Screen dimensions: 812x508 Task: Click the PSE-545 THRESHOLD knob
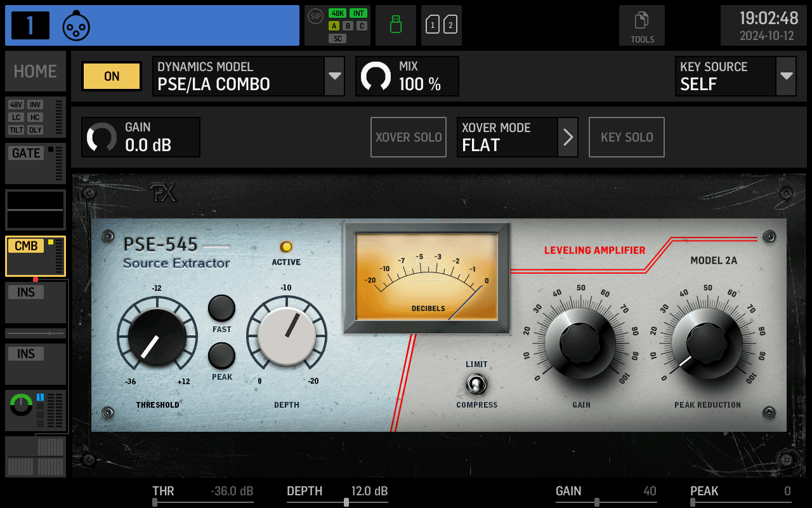tap(157, 338)
